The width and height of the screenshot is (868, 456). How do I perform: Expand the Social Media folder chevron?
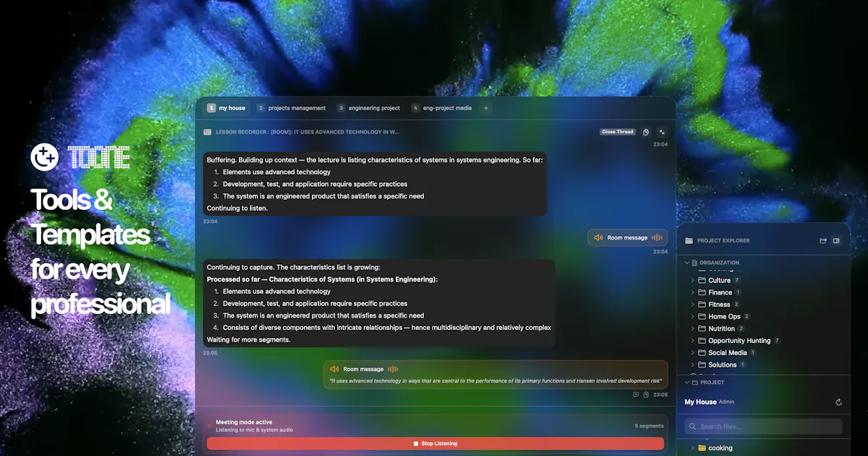[x=692, y=352]
